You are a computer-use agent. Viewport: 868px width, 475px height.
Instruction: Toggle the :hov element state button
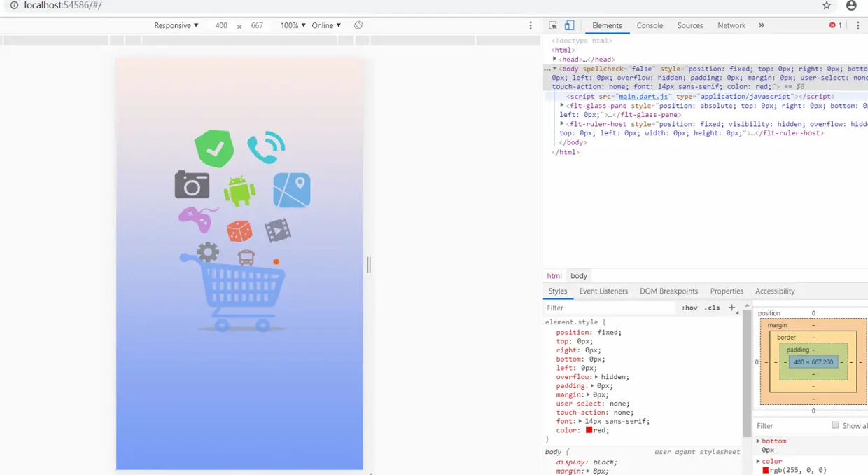[x=689, y=308]
